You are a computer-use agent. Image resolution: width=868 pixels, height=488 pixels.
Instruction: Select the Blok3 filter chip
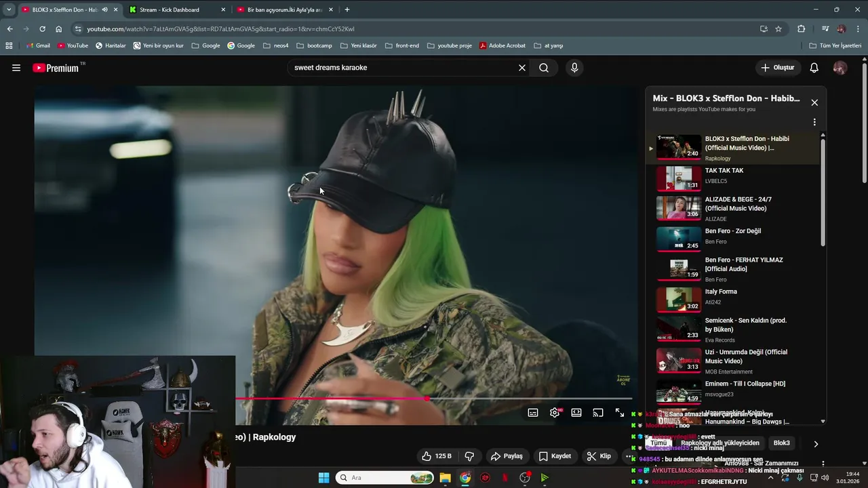[x=782, y=443]
